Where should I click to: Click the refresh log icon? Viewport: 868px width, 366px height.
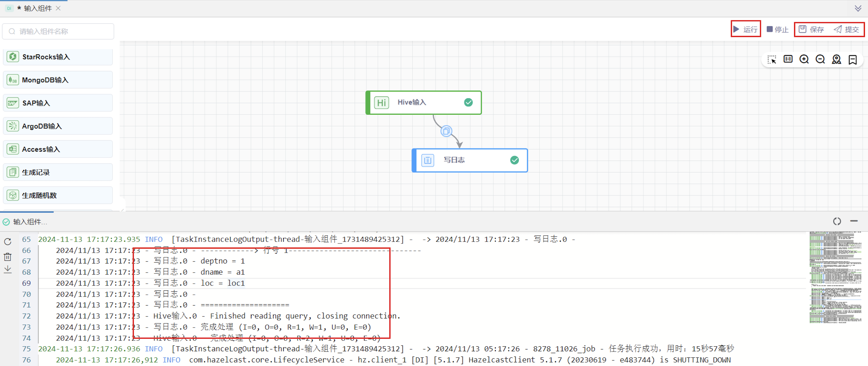pyautogui.click(x=7, y=242)
